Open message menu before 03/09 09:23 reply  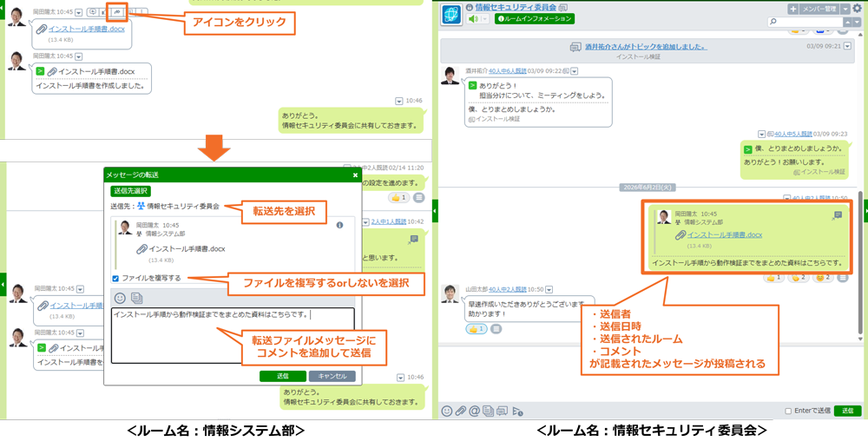763,134
